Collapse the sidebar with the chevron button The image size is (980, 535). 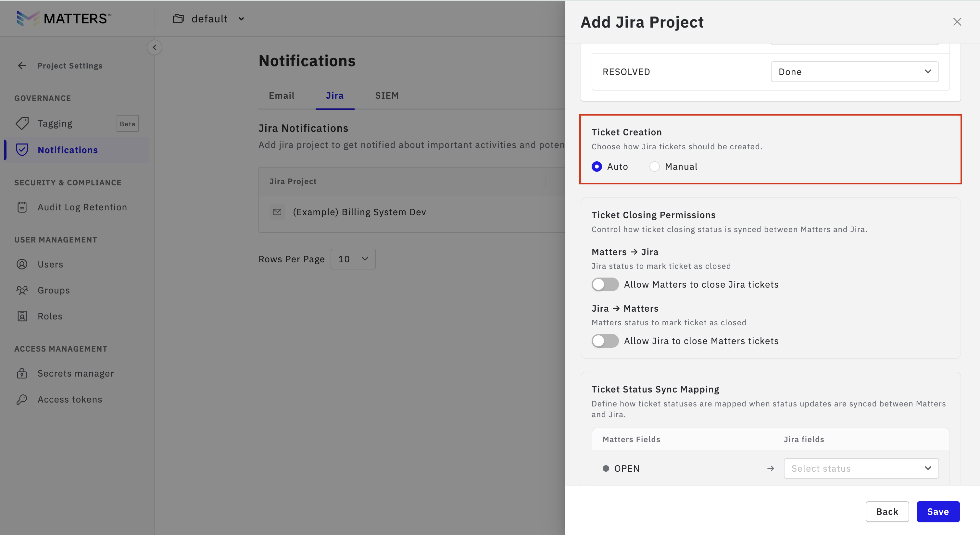pos(155,47)
